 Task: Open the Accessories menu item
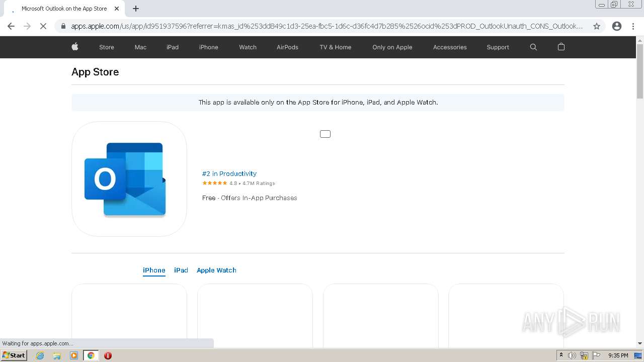click(x=450, y=47)
